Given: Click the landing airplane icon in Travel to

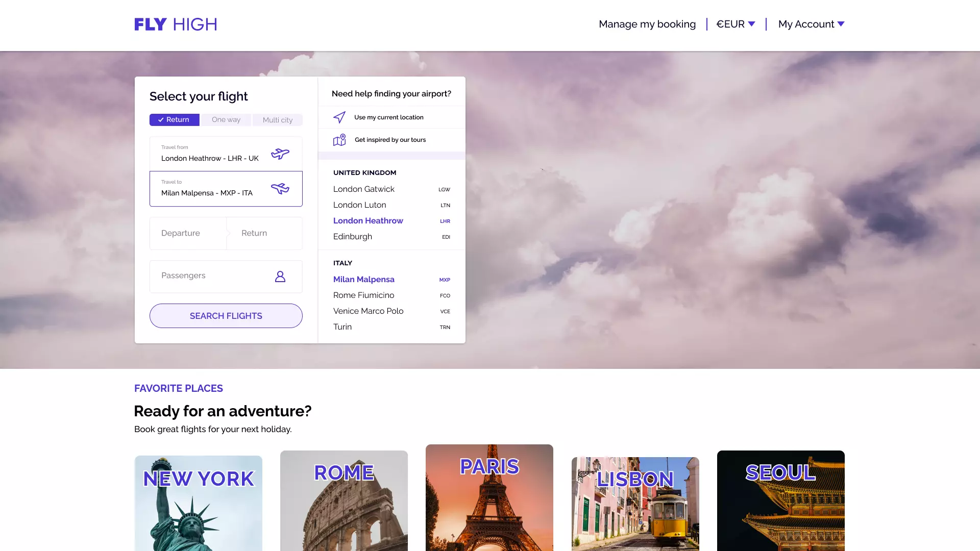Looking at the screenshot, I should coord(280,188).
